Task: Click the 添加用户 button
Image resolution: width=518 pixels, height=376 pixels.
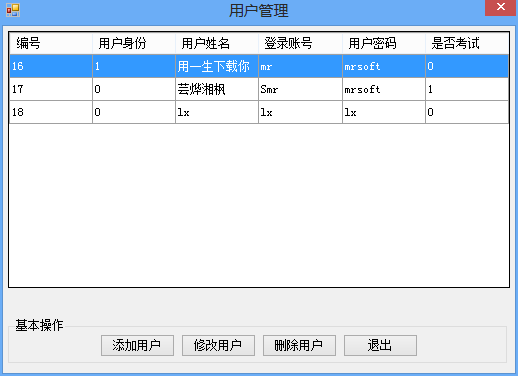Action: pos(137,345)
